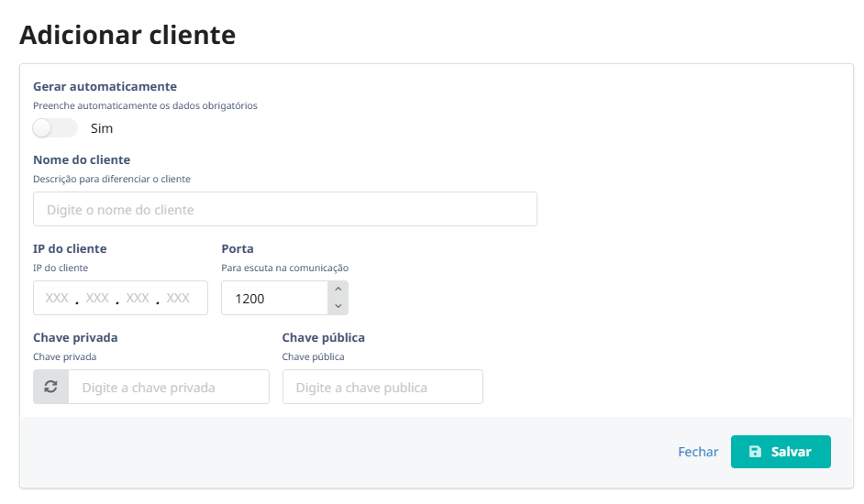Select the fourth IP octet field
864x504 pixels.
[178, 298]
